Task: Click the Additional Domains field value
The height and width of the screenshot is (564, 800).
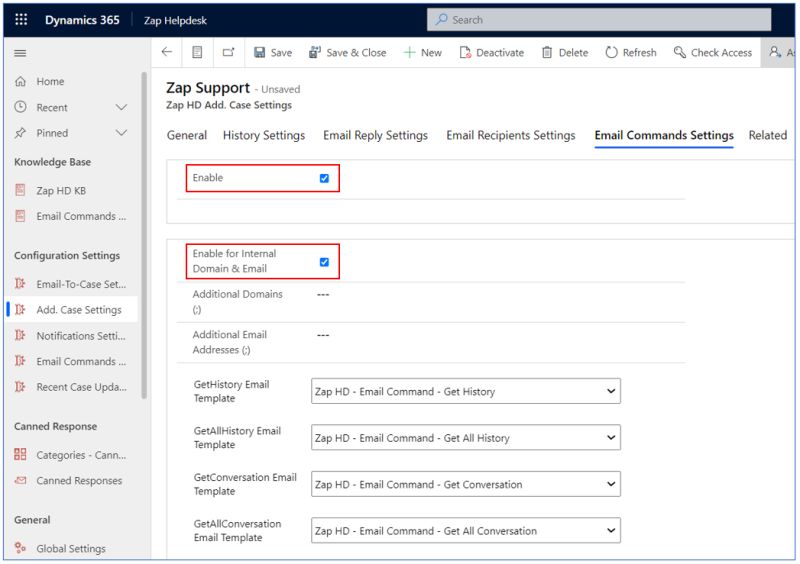Action: [323, 295]
